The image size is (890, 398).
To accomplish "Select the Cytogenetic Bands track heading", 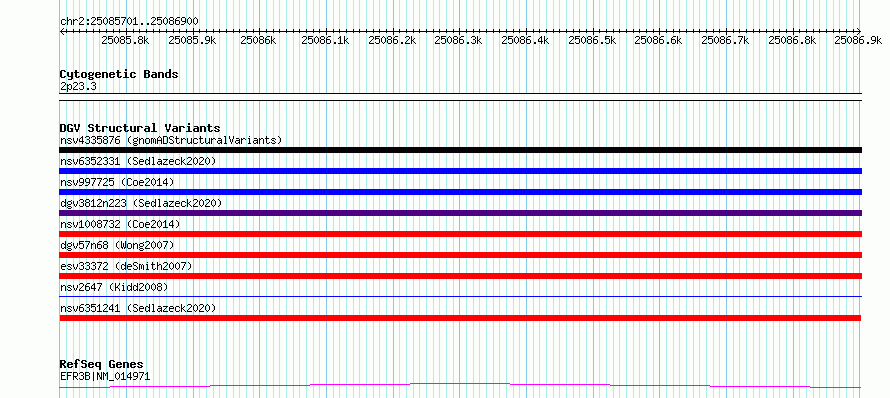I will 119,74.
